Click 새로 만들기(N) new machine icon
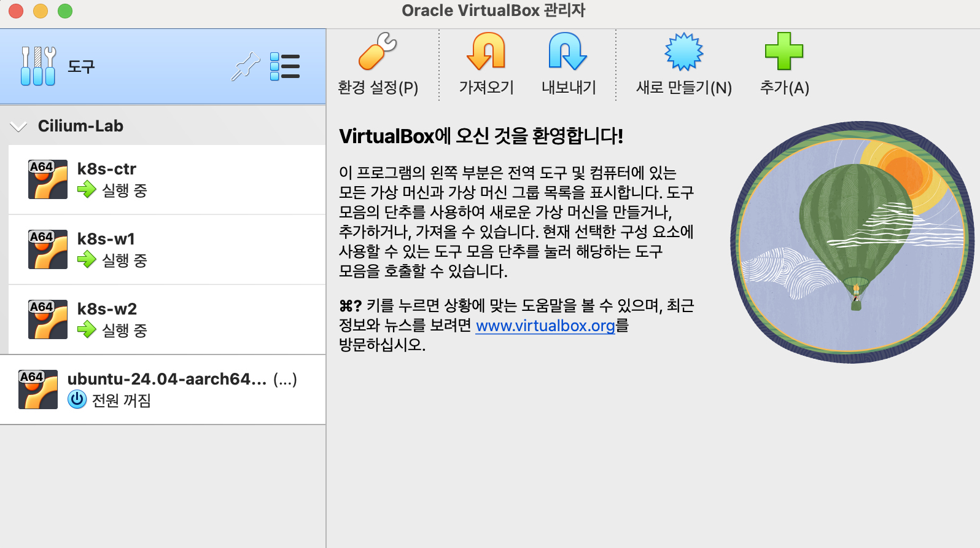Screen dimensions: 980x548 tap(683, 51)
